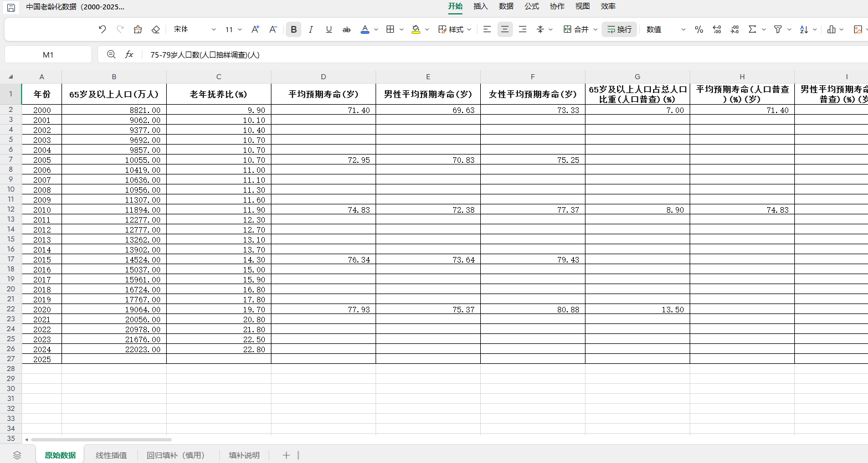Apply percent format
The height and width of the screenshot is (463, 868).
click(699, 29)
